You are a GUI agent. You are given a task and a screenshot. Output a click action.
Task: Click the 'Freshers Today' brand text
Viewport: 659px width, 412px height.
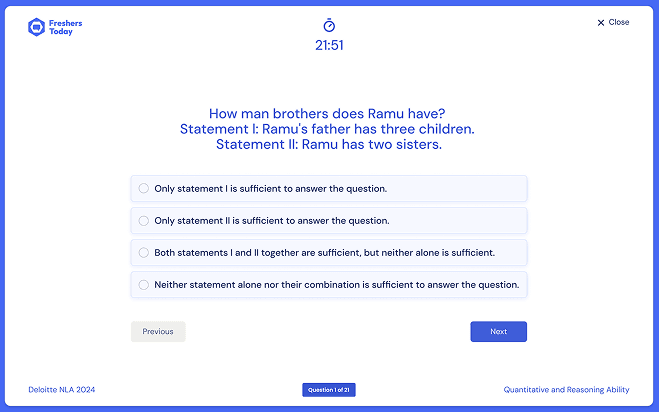point(66,27)
